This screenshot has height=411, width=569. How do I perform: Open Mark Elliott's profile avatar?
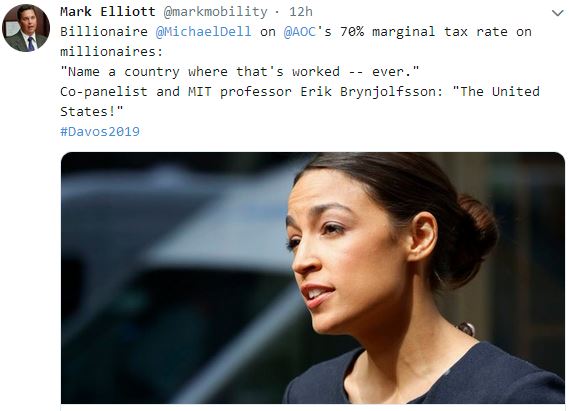26,28
